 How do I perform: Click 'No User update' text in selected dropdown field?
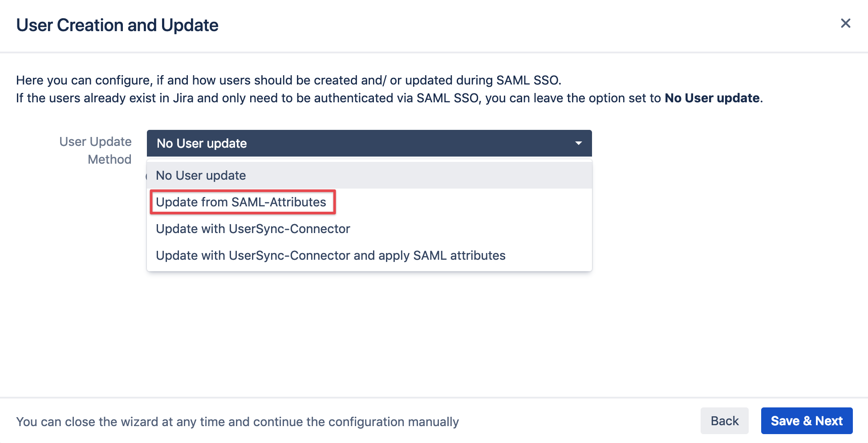click(x=202, y=144)
